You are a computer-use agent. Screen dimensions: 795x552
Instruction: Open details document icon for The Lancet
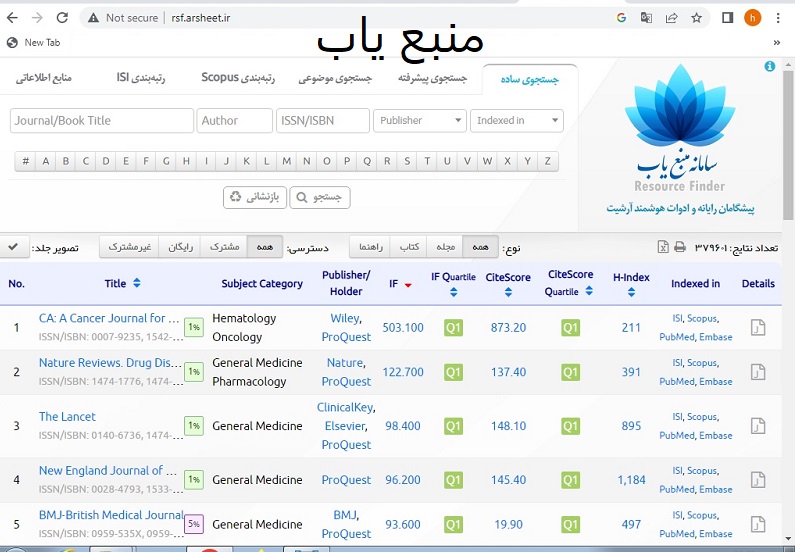[758, 426]
